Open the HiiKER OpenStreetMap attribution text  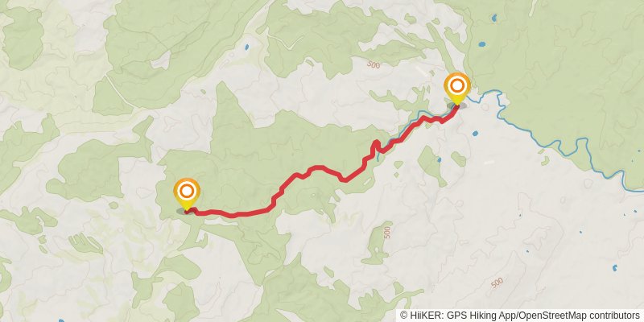click(x=520, y=316)
